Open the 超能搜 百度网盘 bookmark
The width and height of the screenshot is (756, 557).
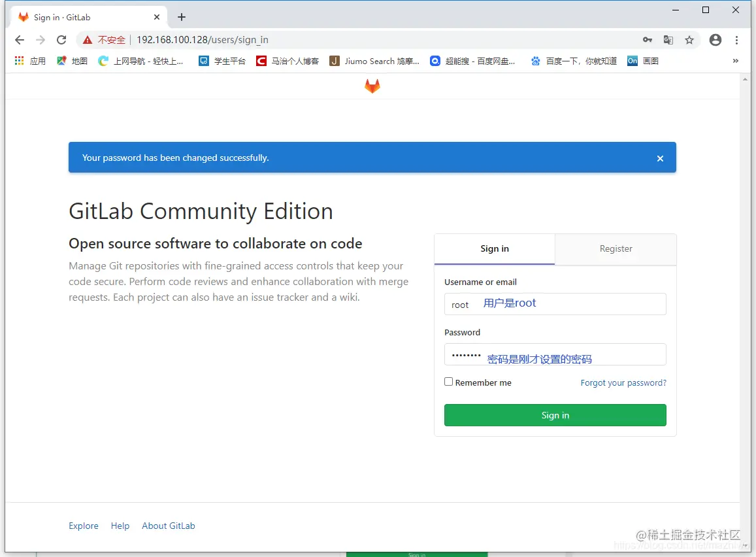click(472, 61)
